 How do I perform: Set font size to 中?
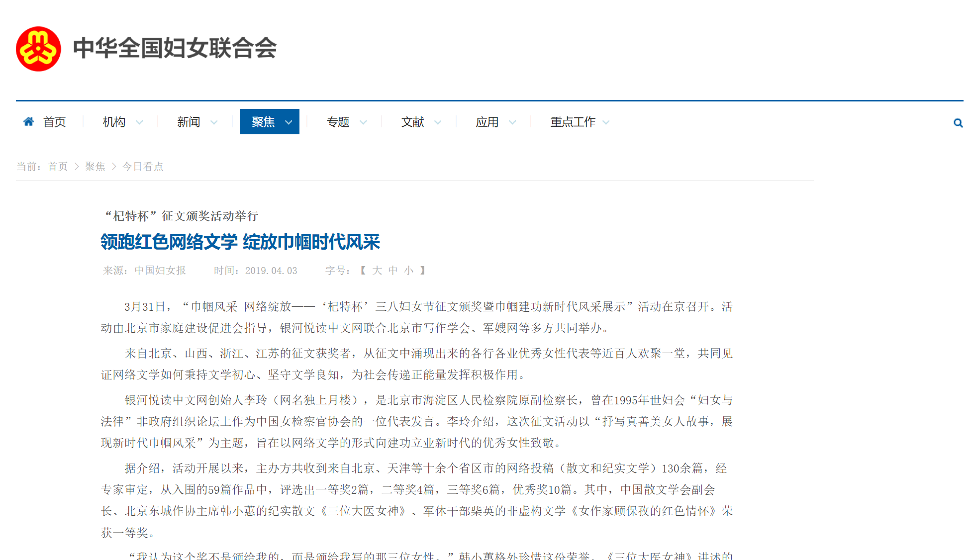[393, 270]
